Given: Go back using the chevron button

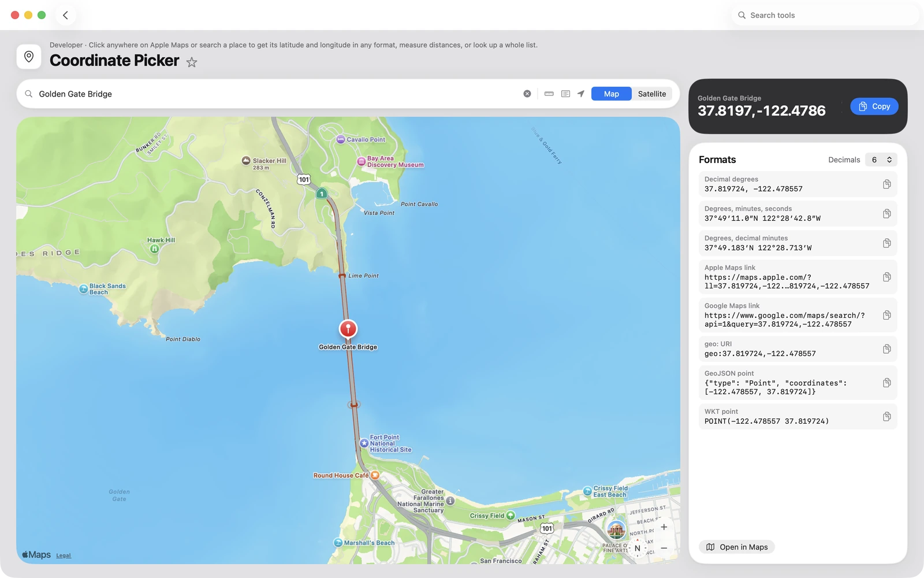Looking at the screenshot, I should click(x=65, y=15).
